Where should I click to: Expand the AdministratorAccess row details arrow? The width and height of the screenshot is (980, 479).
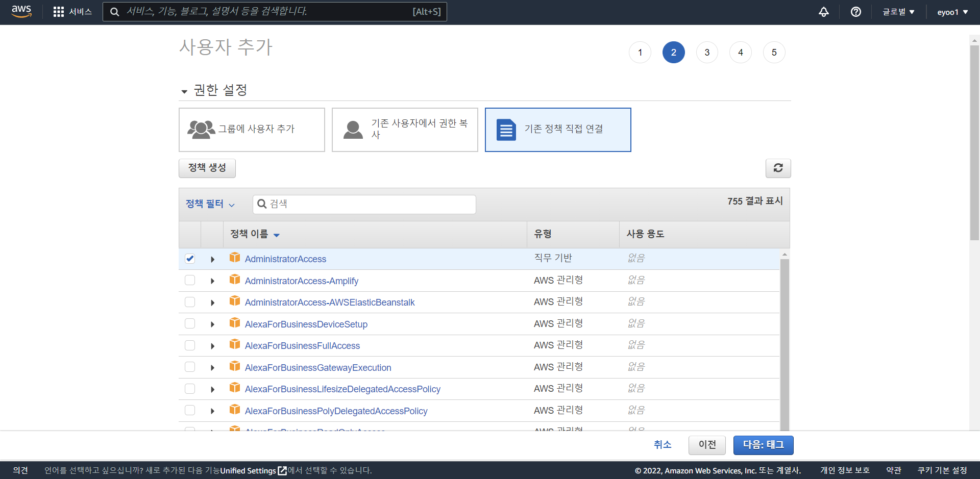click(x=212, y=260)
